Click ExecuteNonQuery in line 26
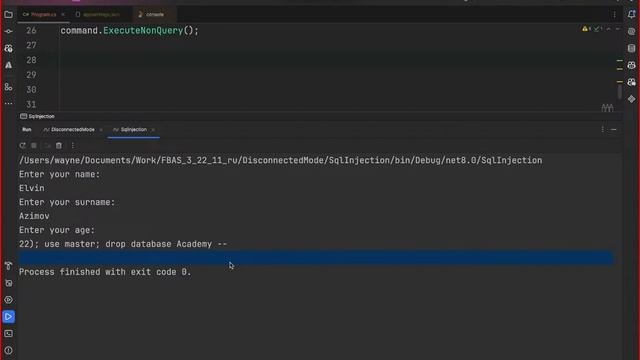 [x=143, y=31]
